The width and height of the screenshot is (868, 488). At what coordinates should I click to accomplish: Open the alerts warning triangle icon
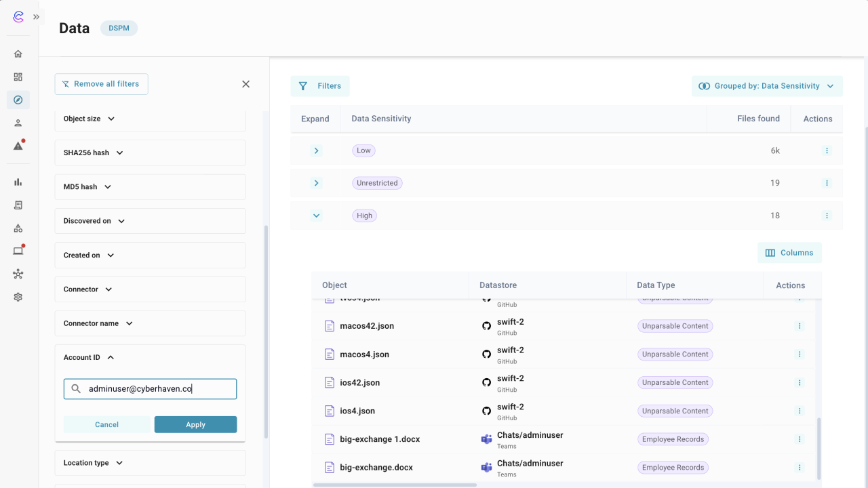pos(18,146)
